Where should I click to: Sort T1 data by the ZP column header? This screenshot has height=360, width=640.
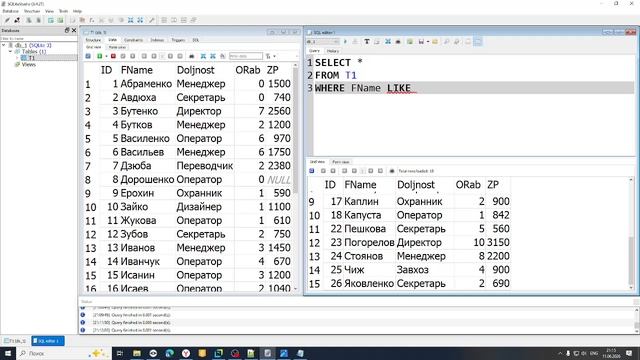point(273,70)
